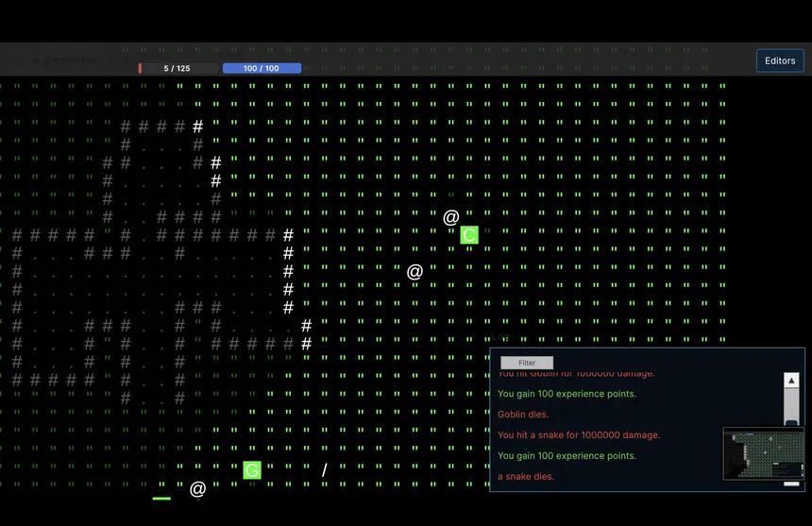Image resolution: width=812 pixels, height=526 pixels.
Task: Click the lone @ in the grass field
Action: pos(414,272)
